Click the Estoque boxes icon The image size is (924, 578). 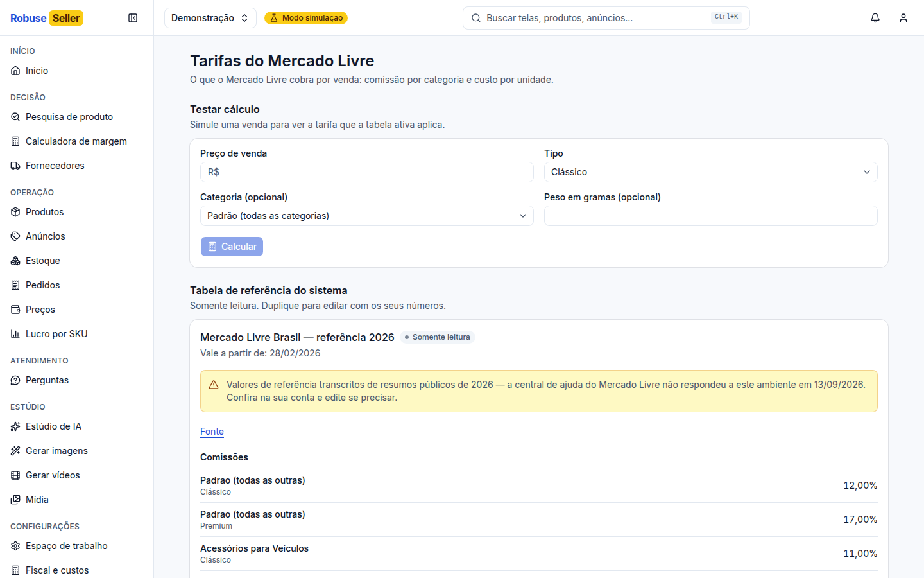click(x=15, y=261)
